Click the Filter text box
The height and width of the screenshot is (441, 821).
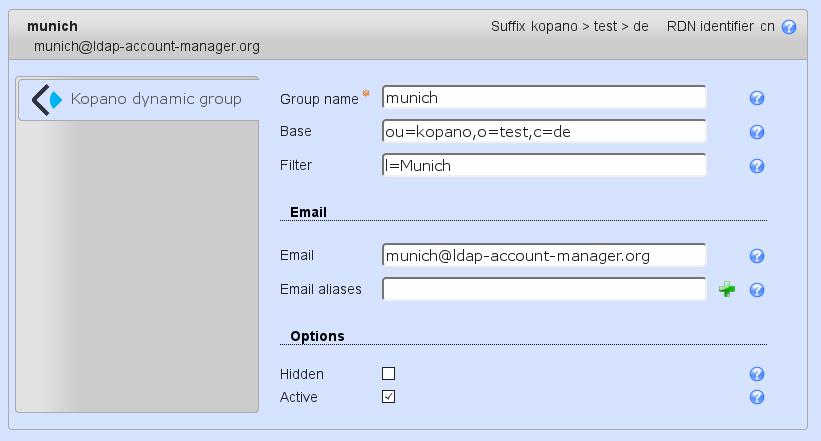tap(544, 166)
